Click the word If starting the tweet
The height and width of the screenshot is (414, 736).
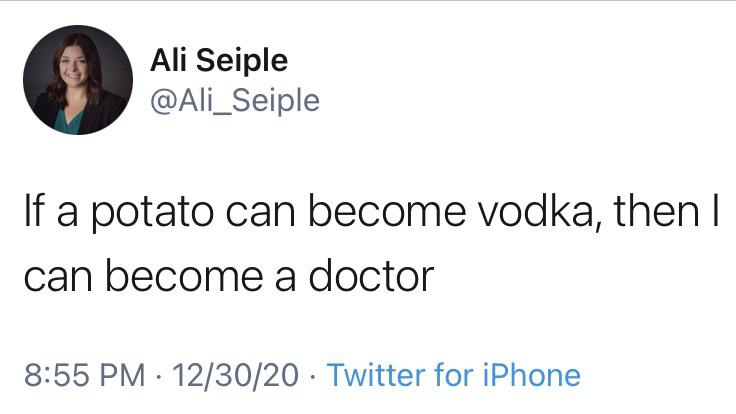pos(35,213)
